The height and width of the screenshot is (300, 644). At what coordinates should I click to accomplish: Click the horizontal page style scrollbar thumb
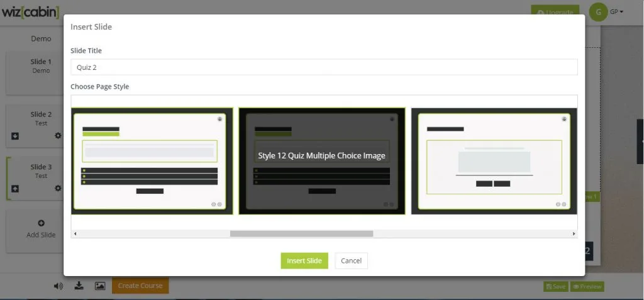point(301,234)
